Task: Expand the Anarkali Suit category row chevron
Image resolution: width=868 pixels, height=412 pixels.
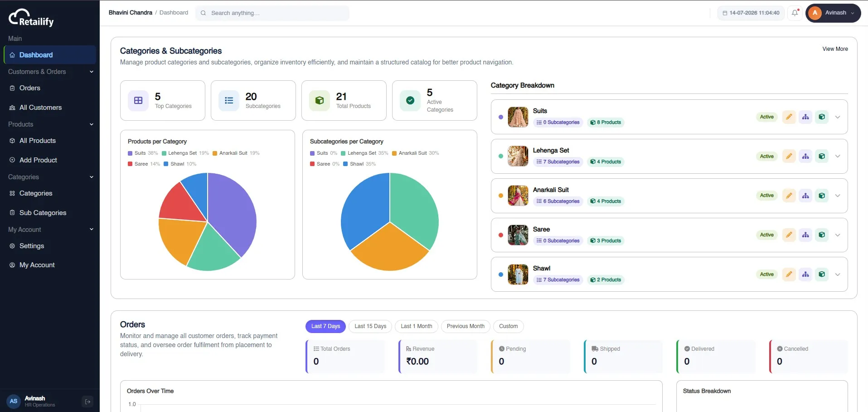Action: point(838,196)
